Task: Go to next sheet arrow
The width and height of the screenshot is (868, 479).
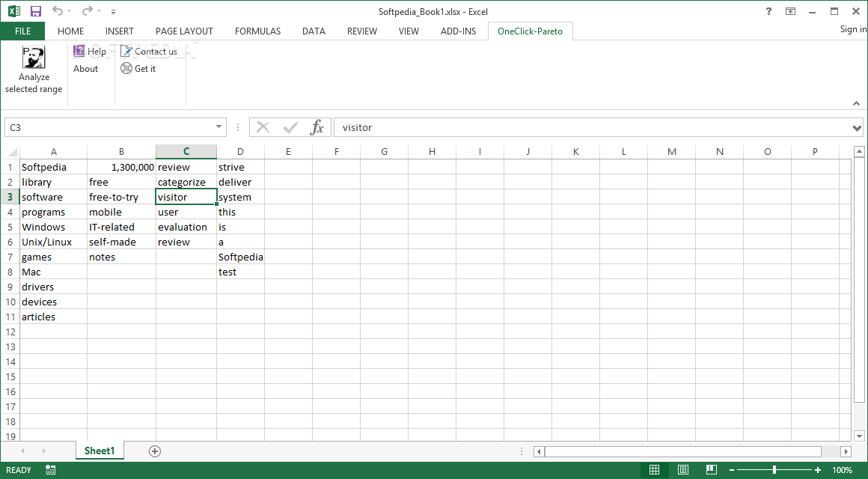Action: pyautogui.click(x=43, y=451)
